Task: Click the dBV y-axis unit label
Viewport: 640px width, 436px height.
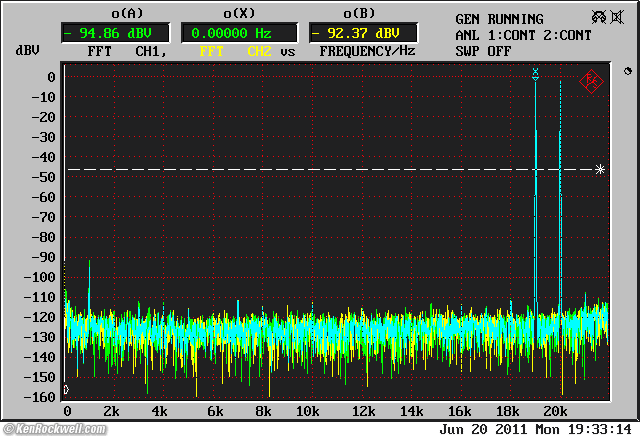Action: coord(27,50)
